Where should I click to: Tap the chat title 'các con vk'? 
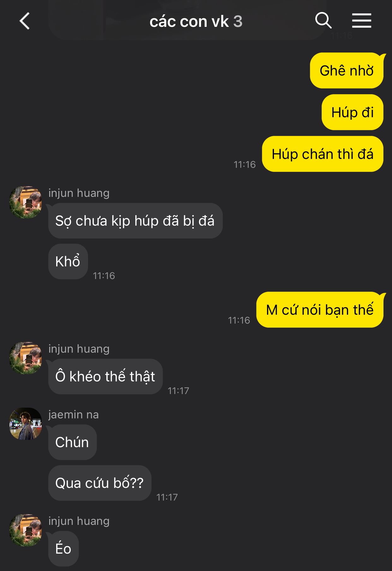pos(189,21)
